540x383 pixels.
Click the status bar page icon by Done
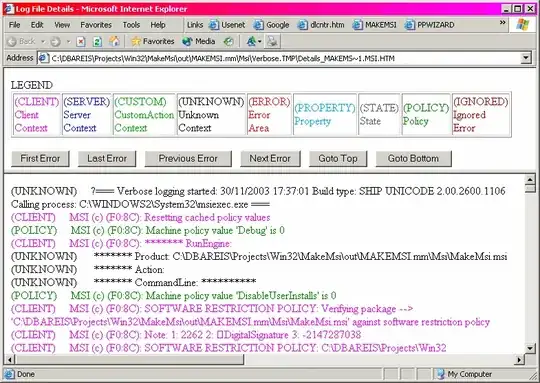point(9,374)
